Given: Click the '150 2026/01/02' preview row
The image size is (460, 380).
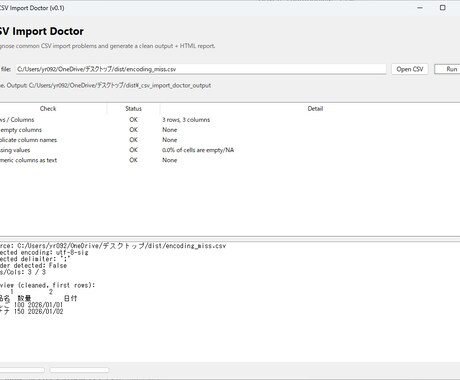Looking at the screenshot, I should 31,311.
